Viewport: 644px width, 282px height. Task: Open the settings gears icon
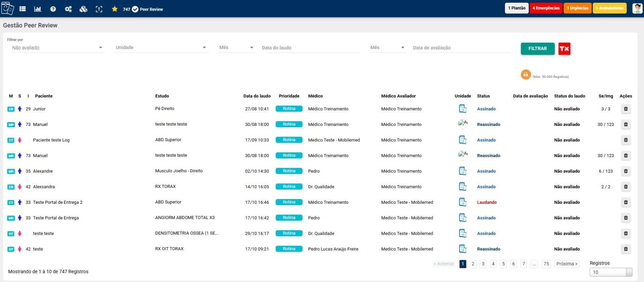click(68, 9)
